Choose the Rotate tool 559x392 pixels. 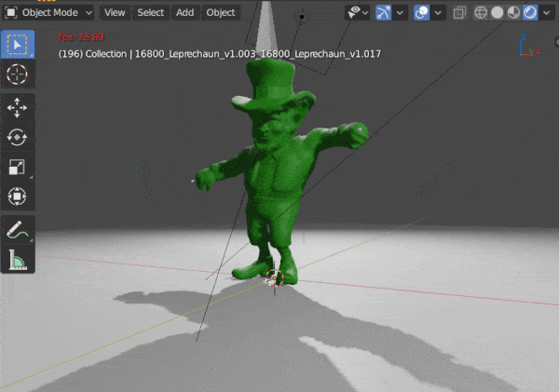(18, 137)
